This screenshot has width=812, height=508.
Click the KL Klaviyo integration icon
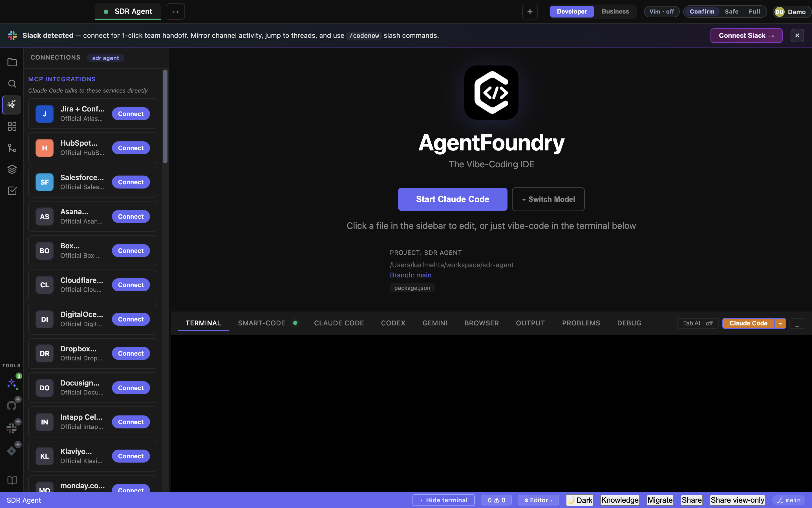[x=45, y=456]
